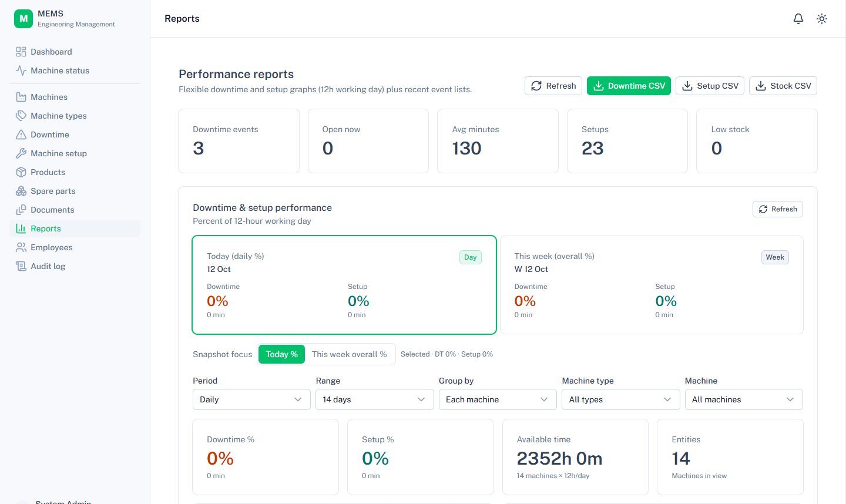Open notifications bell icon
Image resolution: width=846 pixels, height=504 pixels.
click(x=798, y=19)
